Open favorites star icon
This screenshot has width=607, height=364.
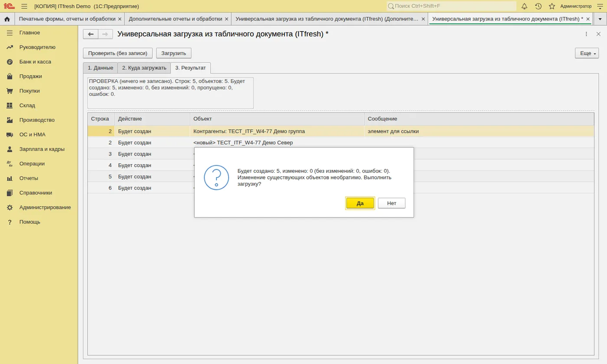552,6
